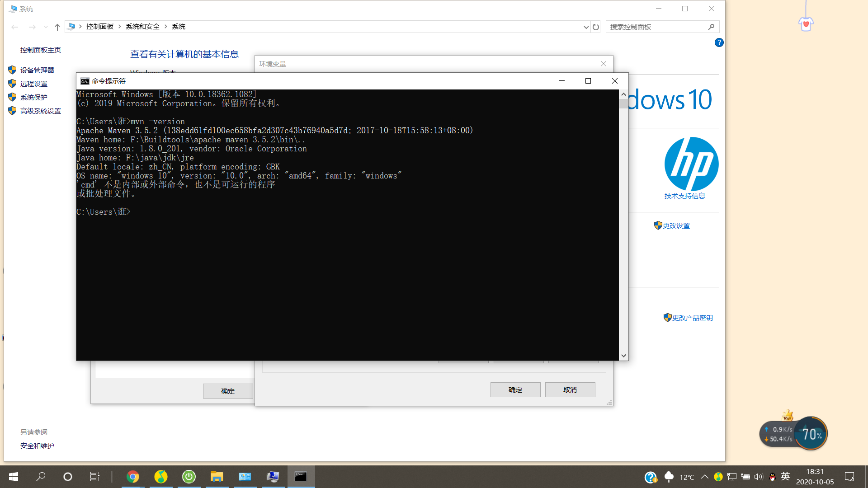Image resolution: width=868 pixels, height=488 pixels.
Task: Expand chevron after Control Panel breadcrumb
Action: pos(120,27)
